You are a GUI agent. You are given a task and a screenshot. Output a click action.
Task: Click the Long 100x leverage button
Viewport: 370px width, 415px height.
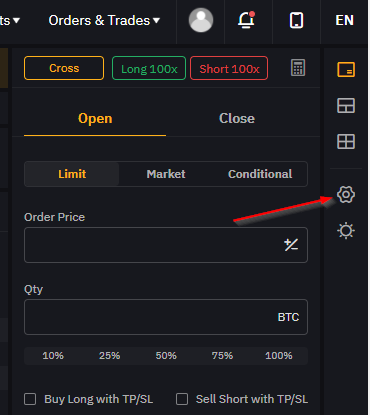pyautogui.click(x=149, y=68)
